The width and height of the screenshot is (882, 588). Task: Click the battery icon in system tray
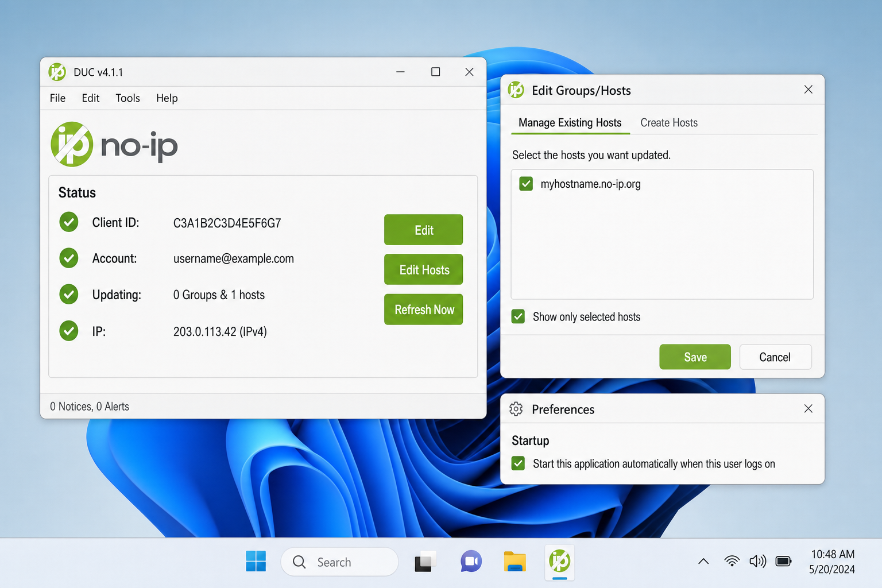pos(783,561)
